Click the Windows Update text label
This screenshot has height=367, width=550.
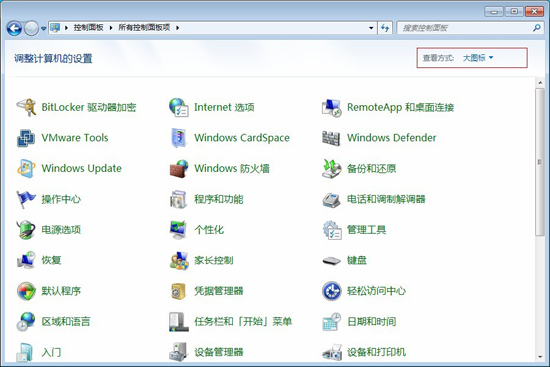pos(81,168)
